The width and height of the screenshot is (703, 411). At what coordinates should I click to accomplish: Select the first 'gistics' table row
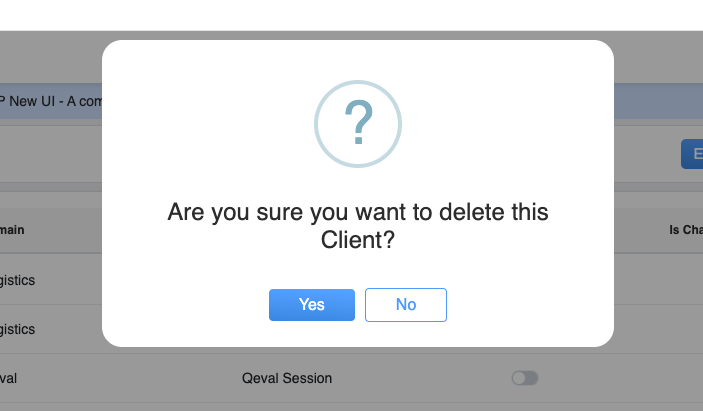click(x=18, y=280)
